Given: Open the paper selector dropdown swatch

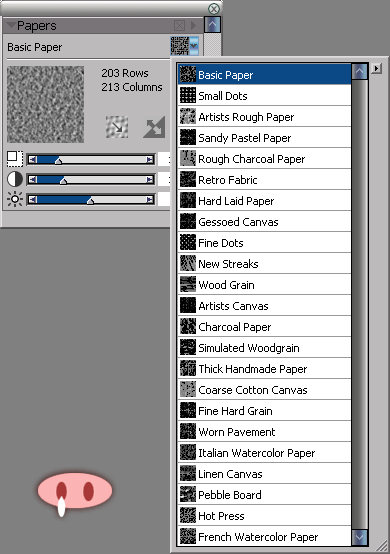Looking at the screenshot, I should [x=184, y=46].
